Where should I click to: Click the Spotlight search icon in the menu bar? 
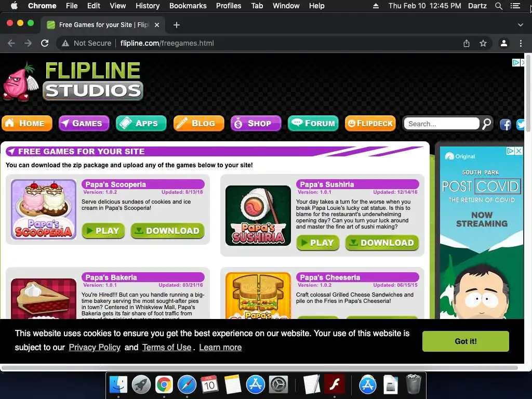coord(498,6)
